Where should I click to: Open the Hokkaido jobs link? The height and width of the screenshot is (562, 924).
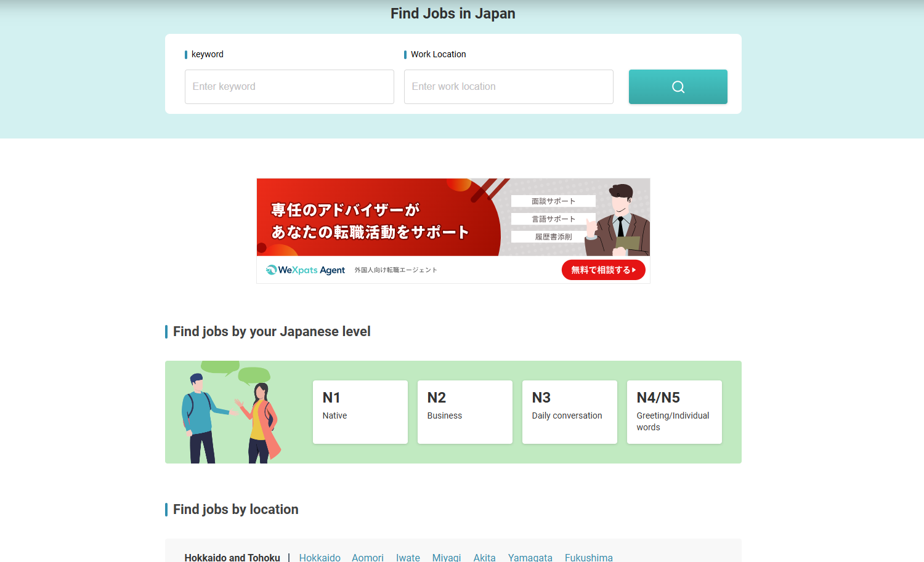tap(320, 557)
